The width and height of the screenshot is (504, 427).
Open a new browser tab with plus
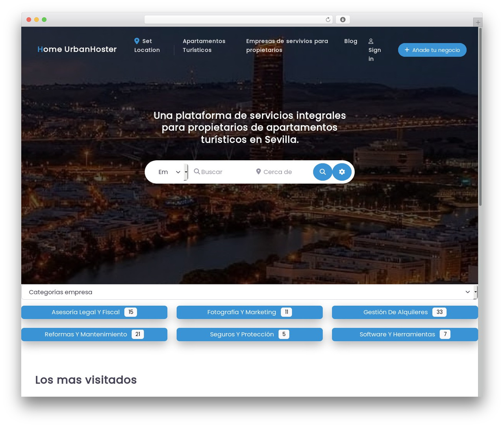point(478,22)
